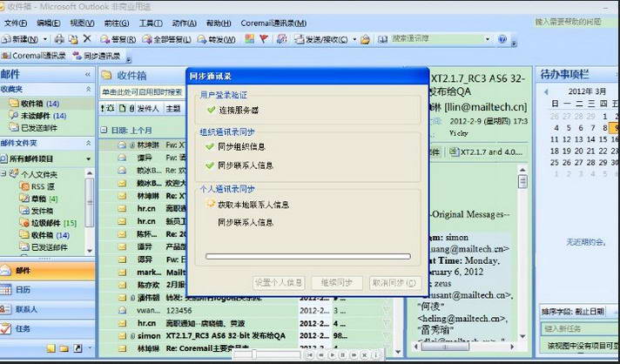Click the Move to Folder icon
This screenshot has width=620, height=364.
pyautogui.click(x=73, y=39)
